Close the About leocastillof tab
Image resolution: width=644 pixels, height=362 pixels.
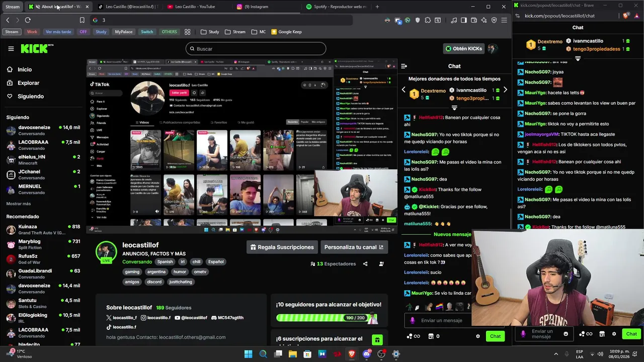87,7
